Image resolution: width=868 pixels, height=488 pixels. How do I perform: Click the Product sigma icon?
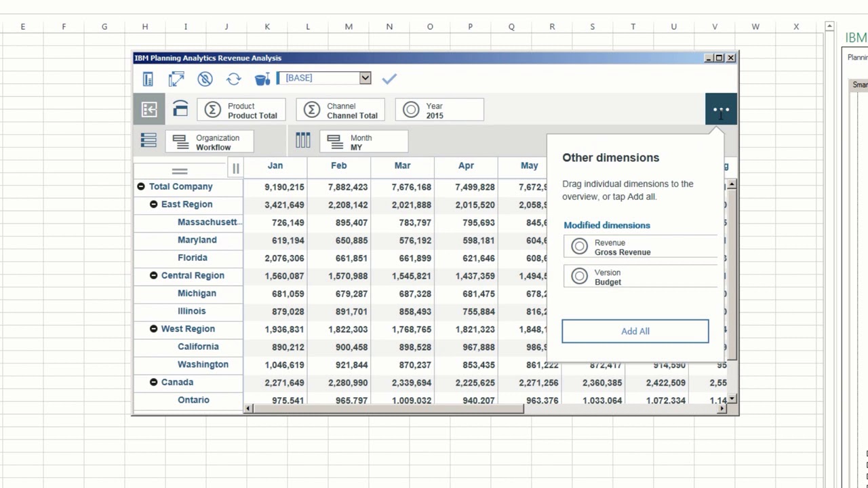(213, 110)
